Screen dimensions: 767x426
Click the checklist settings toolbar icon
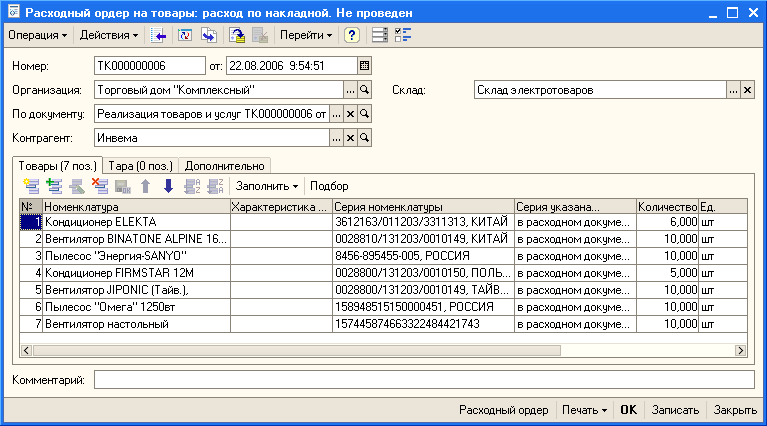click(x=403, y=35)
